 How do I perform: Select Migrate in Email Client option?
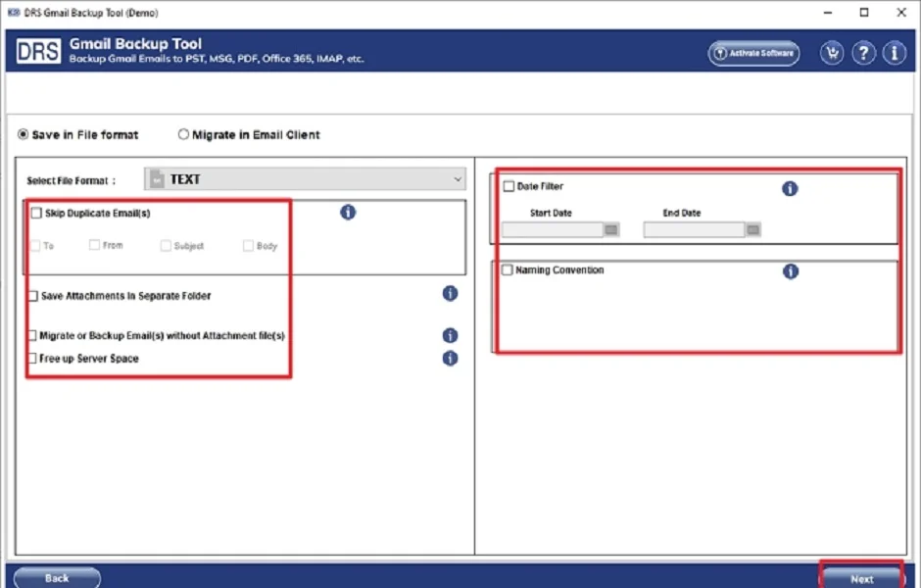183,134
